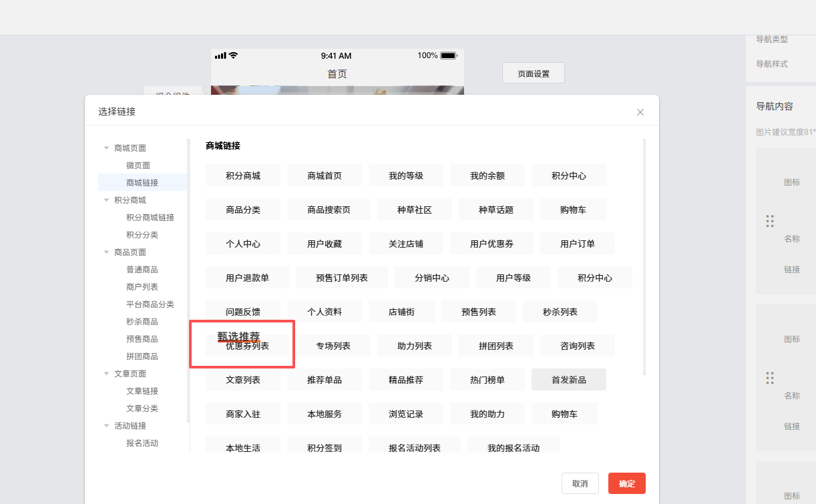Click the upper drag handle in 导航内容
Viewport: 816px width, 504px height.
pos(770,221)
